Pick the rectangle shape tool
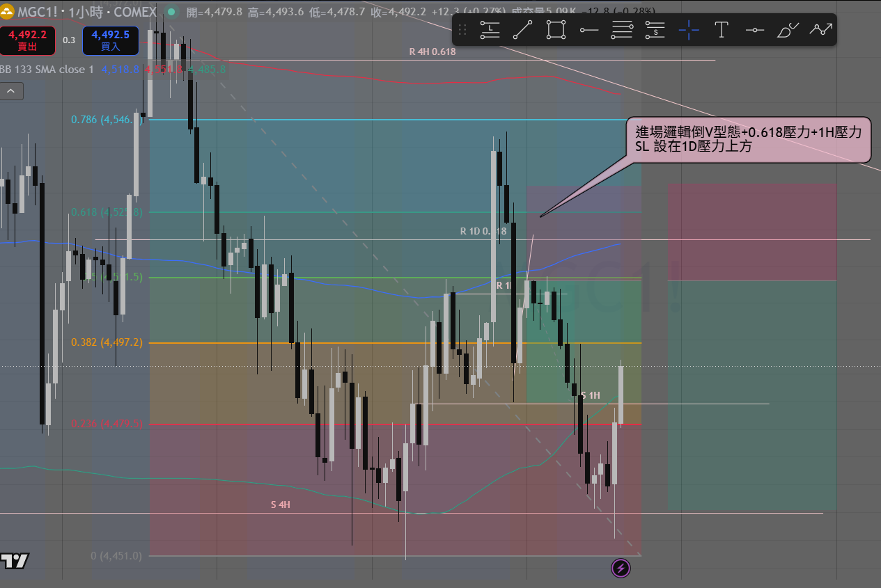The image size is (881, 588). click(x=556, y=29)
